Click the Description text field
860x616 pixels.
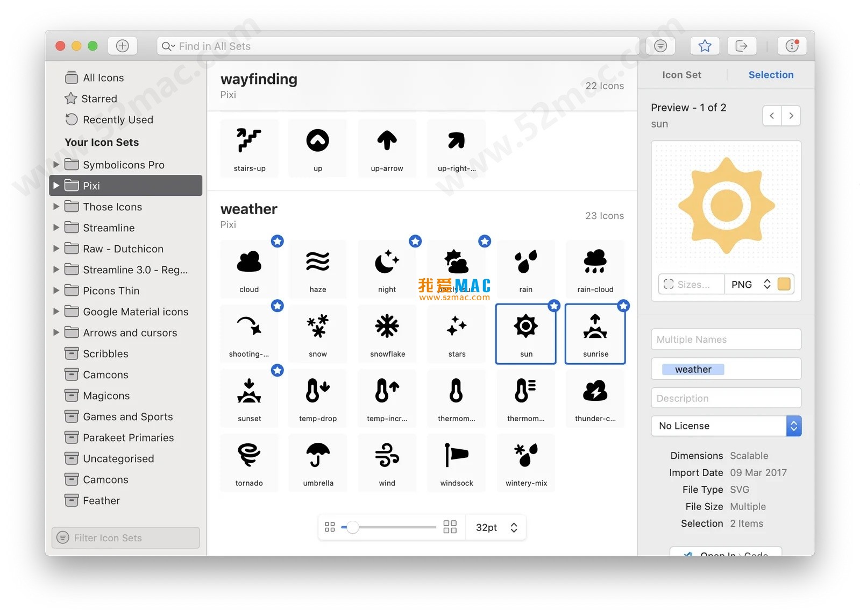726,398
